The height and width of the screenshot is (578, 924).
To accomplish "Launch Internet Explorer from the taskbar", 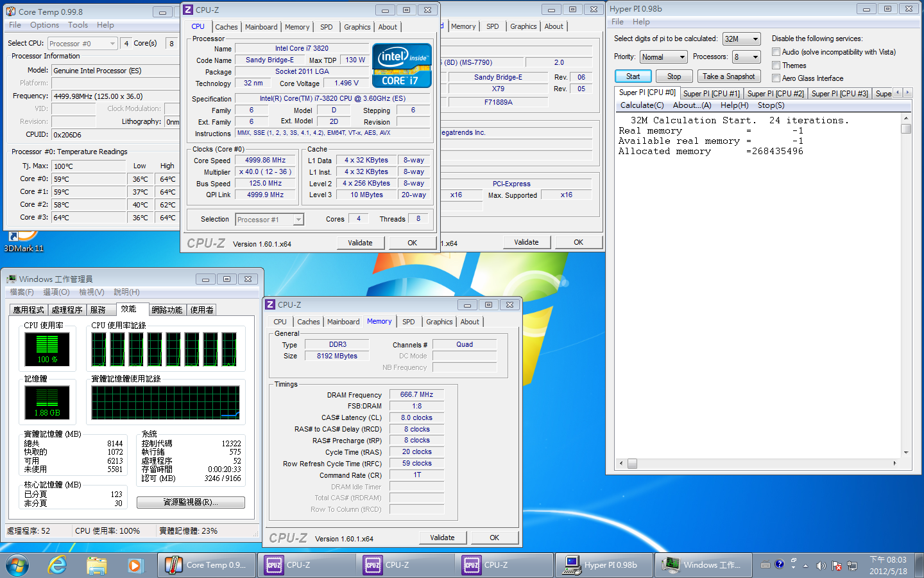I will point(58,565).
